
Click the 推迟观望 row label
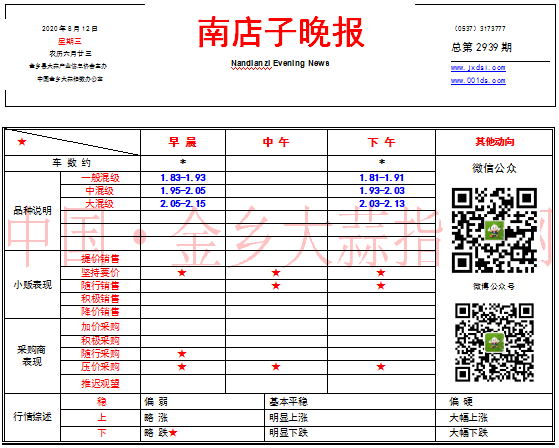(x=100, y=383)
